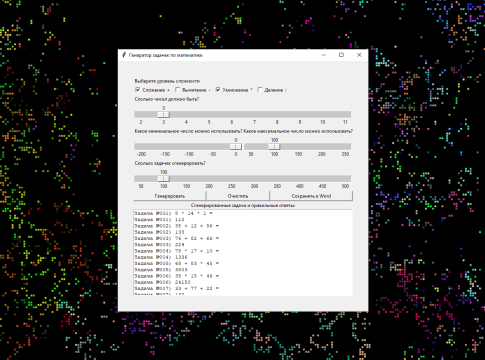Click the Сохранить в Word button
This screenshot has width=485, height=360.
pyautogui.click(x=311, y=196)
